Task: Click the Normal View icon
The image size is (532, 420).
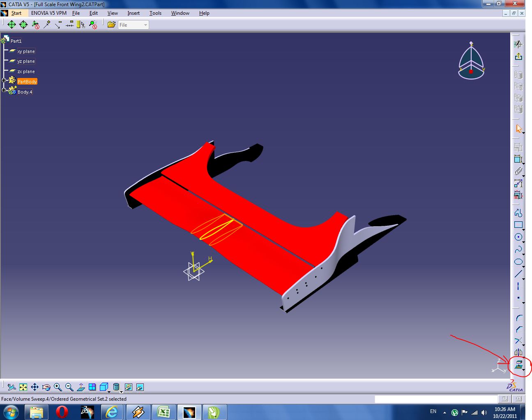Action: coord(81,387)
